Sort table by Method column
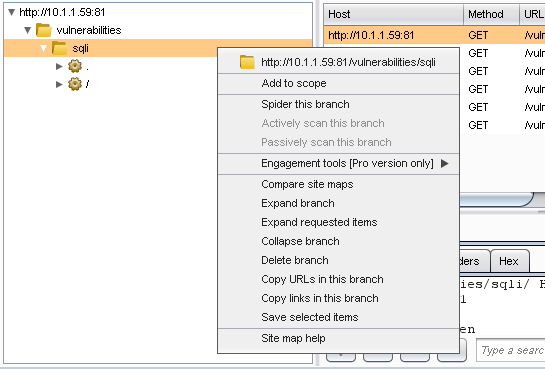Viewport: 545px width, 369px height. coord(491,14)
